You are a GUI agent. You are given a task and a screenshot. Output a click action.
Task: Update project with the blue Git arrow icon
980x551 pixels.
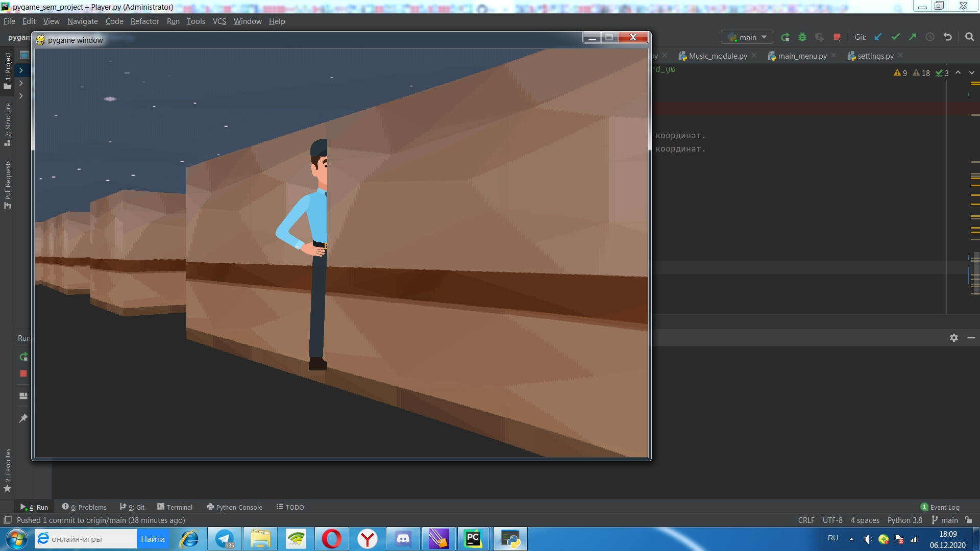(x=878, y=37)
